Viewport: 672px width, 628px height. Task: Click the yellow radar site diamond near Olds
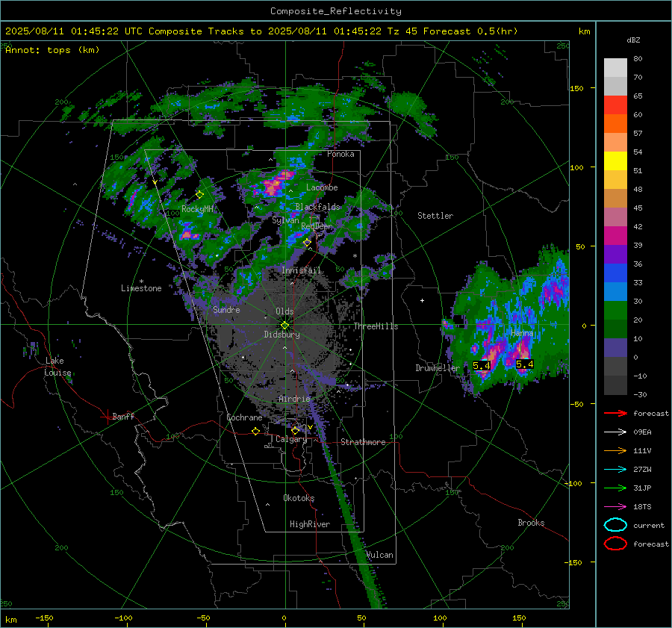[x=284, y=326]
